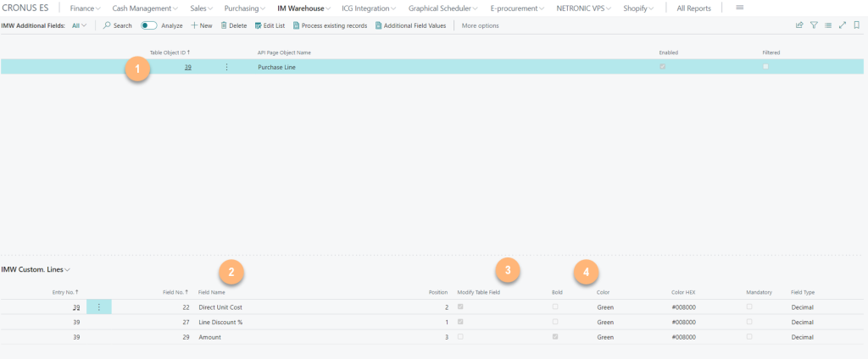Toggle Bold checkbox for Direct Unit Cost
Screen dimensions: 868x359
click(555, 307)
